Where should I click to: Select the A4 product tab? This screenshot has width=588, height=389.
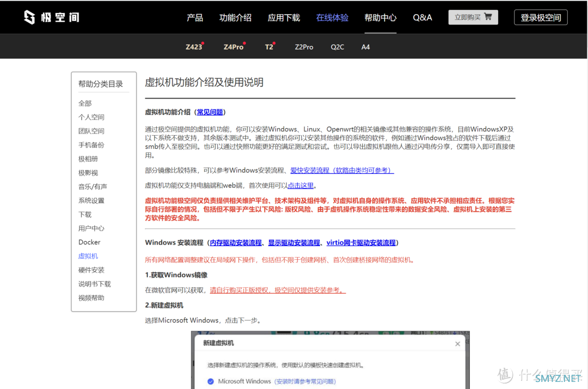click(365, 47)
